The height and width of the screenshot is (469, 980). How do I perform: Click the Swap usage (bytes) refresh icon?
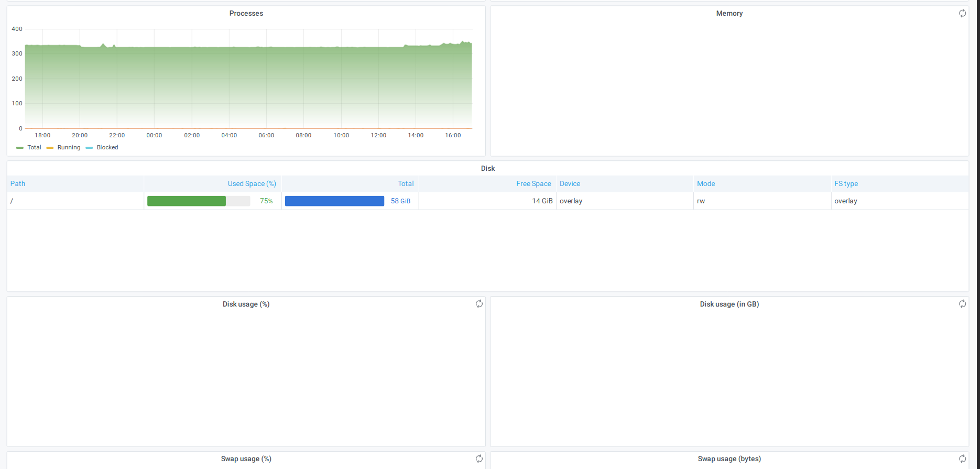(x=962, y=459)
